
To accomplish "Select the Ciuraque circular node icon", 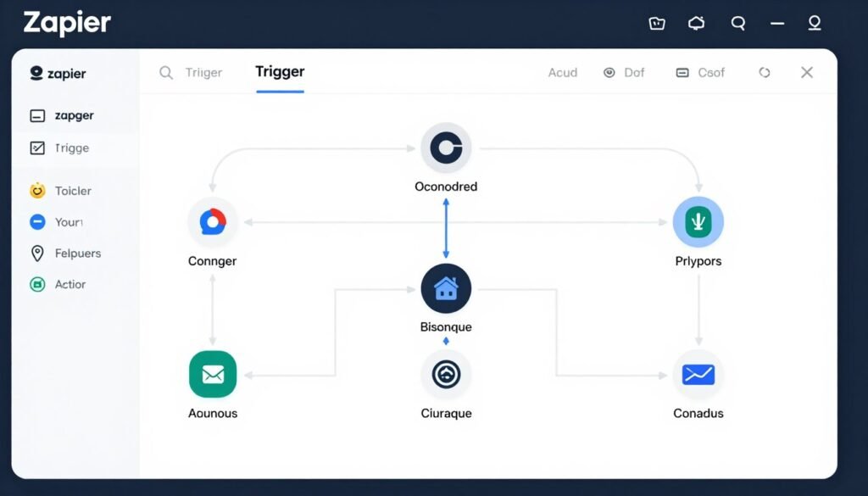I will pos(446,375).
